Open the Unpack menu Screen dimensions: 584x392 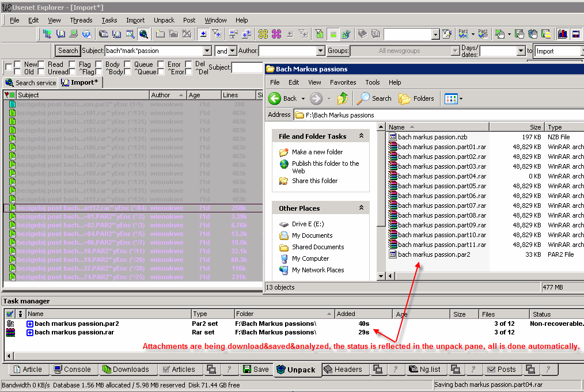[164, 20]
